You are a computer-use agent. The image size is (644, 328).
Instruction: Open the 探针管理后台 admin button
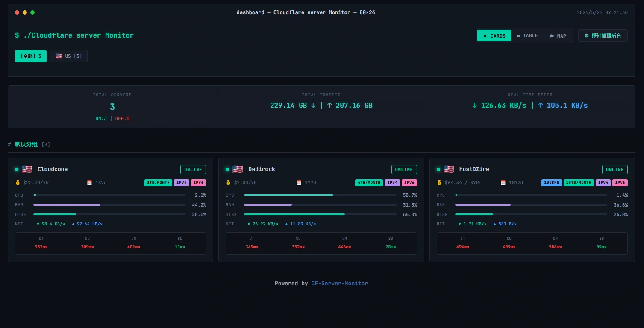click(x=603, y=35)
